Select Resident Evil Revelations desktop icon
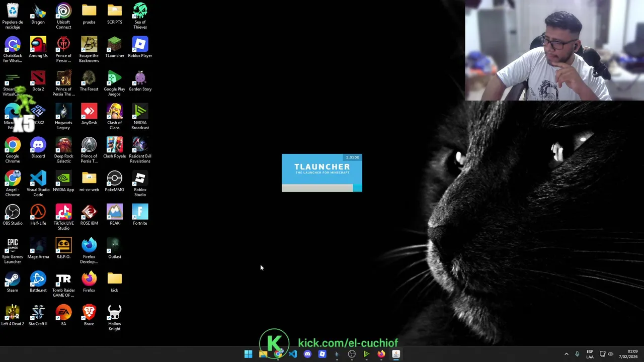 coord(140,150)
